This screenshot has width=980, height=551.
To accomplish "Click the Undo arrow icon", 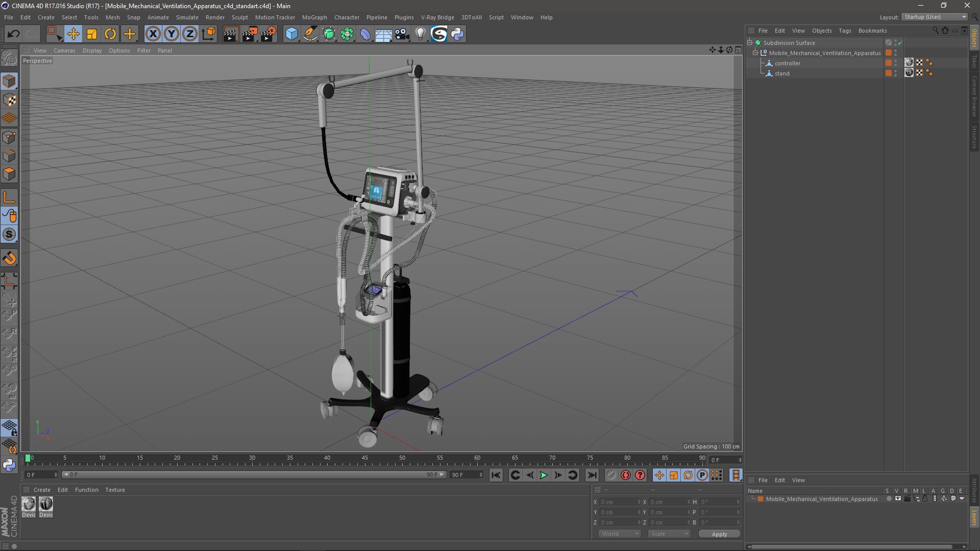I will click(13, 34).
